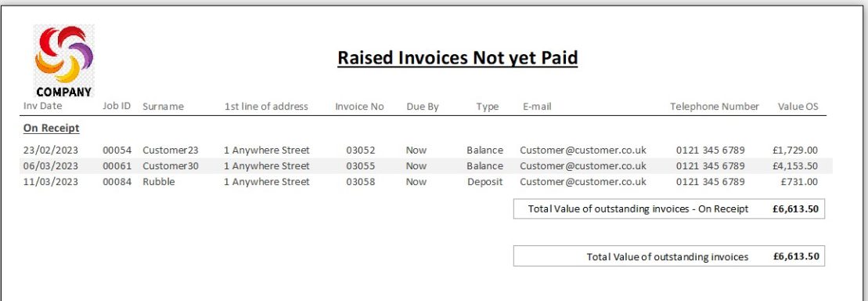Select invoice date 06/03/2023
Screen dimensions: 868x301
click(51, 165)
